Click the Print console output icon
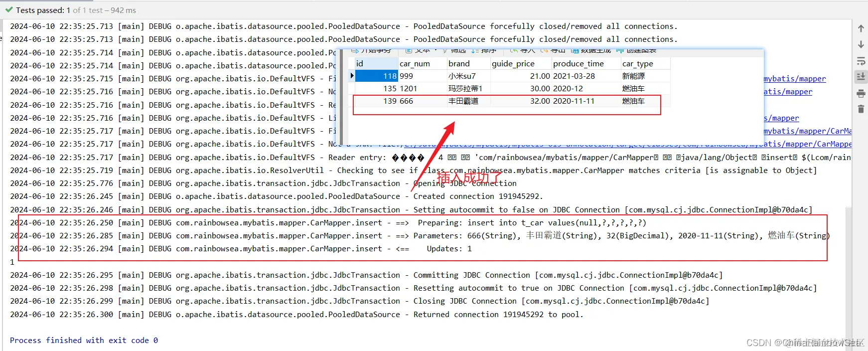The height and width of the screenshot is (351, 868). (x=861, y=93)
